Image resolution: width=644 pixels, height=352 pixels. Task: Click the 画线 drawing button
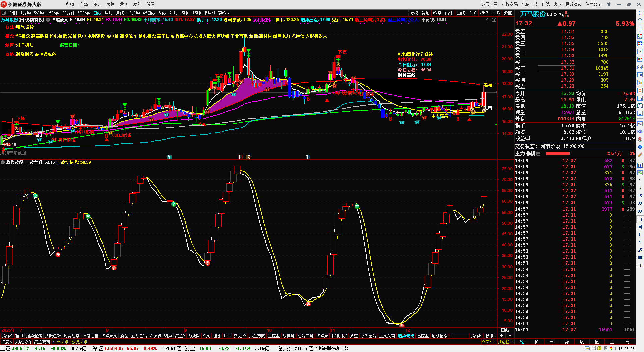click(461, 13)
